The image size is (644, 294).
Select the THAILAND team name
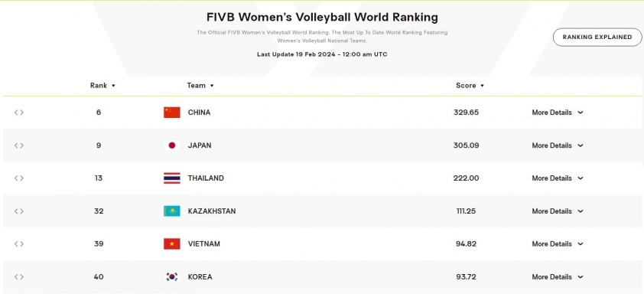pyautogui.click(x=206, y=178)
